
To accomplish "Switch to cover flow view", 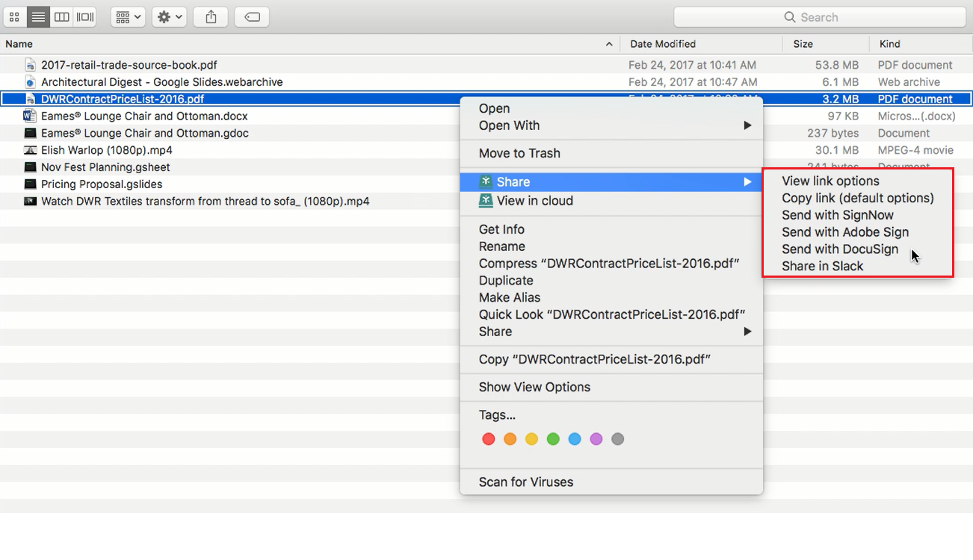I will pyautogui.click(x=86, y=16).
